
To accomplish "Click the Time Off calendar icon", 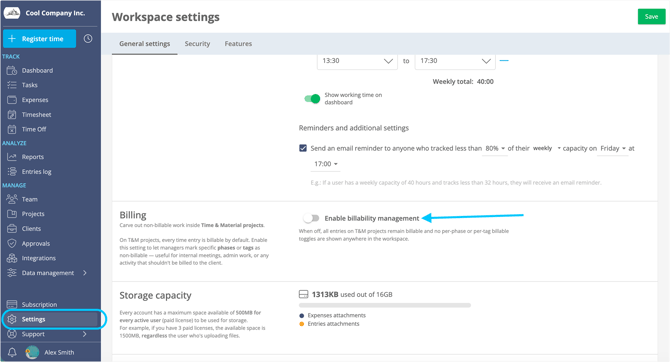I will [x=12, y=129].
